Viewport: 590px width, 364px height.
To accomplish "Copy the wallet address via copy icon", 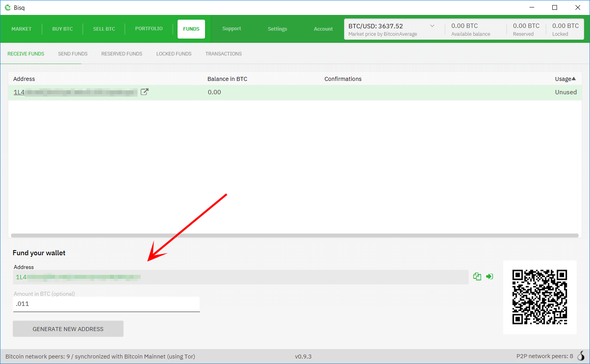I will click(477, 276).
